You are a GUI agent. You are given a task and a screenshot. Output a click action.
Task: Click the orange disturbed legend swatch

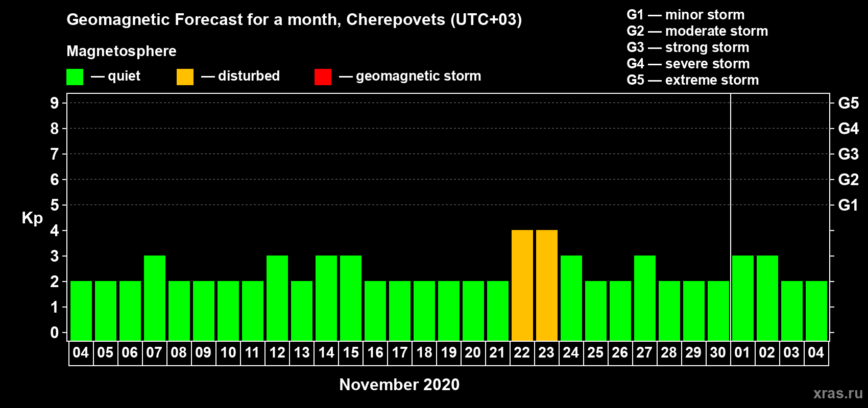(x=185, y=77)
